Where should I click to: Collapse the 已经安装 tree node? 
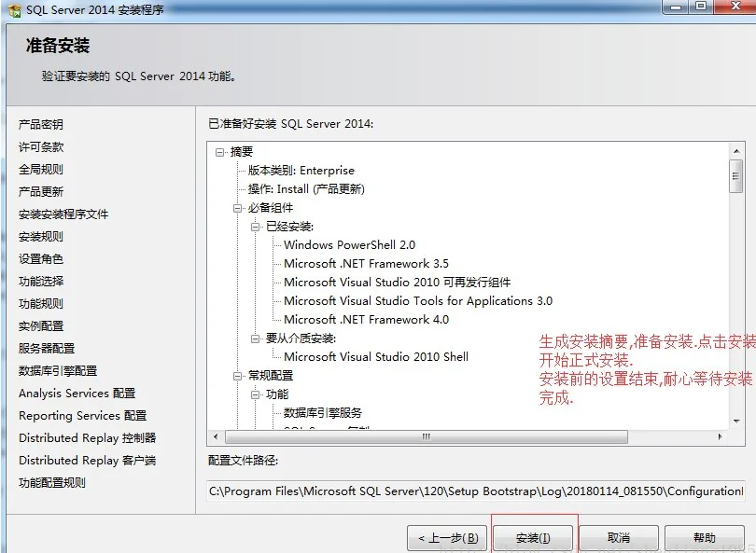point(256,227)
